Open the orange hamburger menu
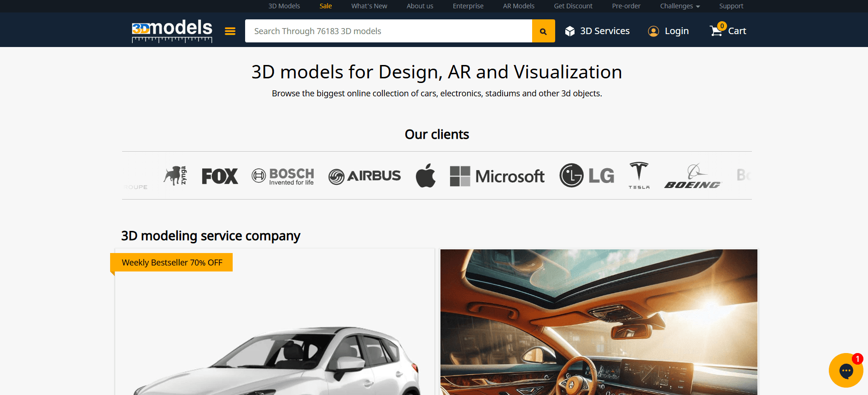Viewport: 868px width, 395px height. pos(230,31)
